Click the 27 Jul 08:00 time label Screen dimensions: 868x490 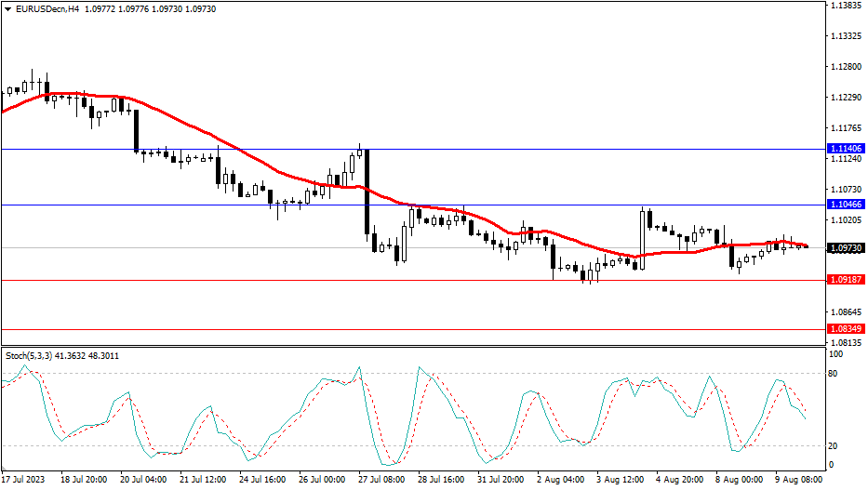click(382, 480)
